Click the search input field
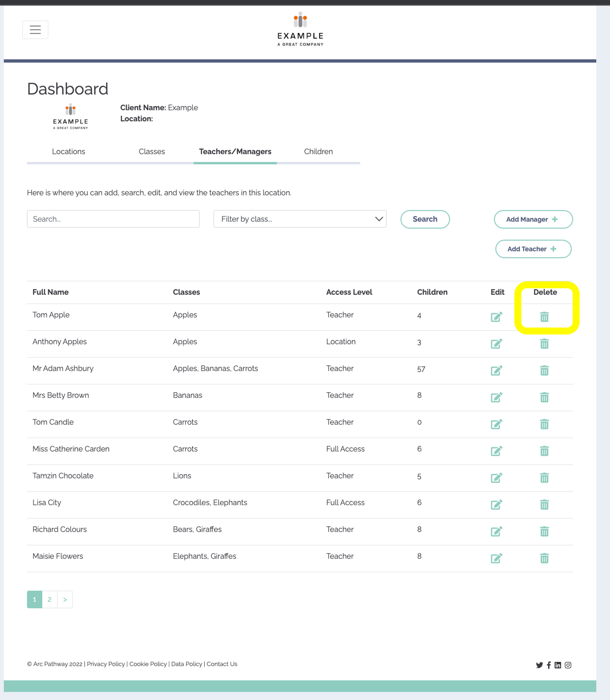 pos(113,219)
